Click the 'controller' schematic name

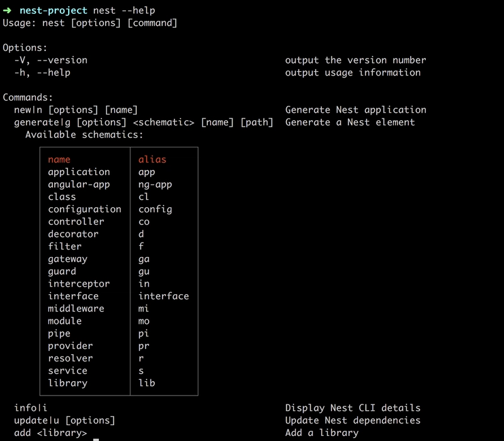(76, 222)
